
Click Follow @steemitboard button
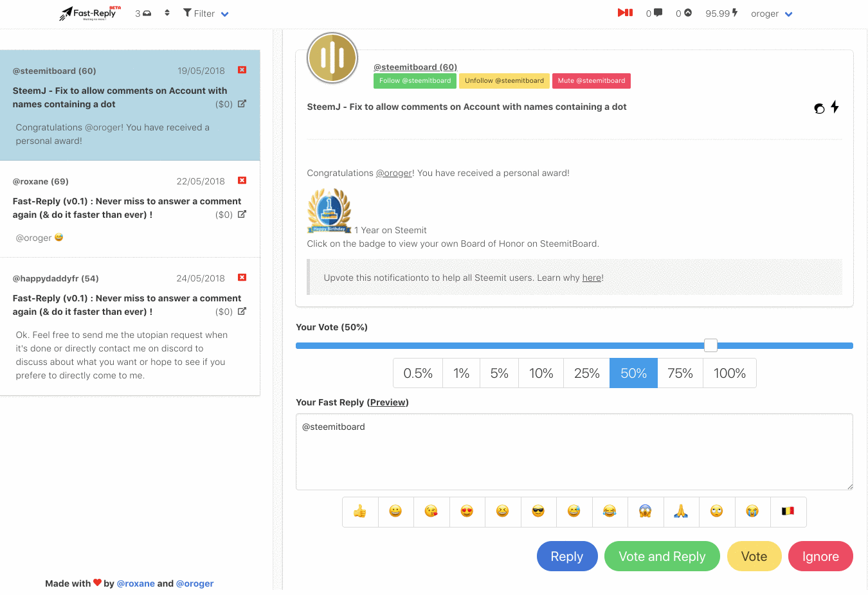415,81
